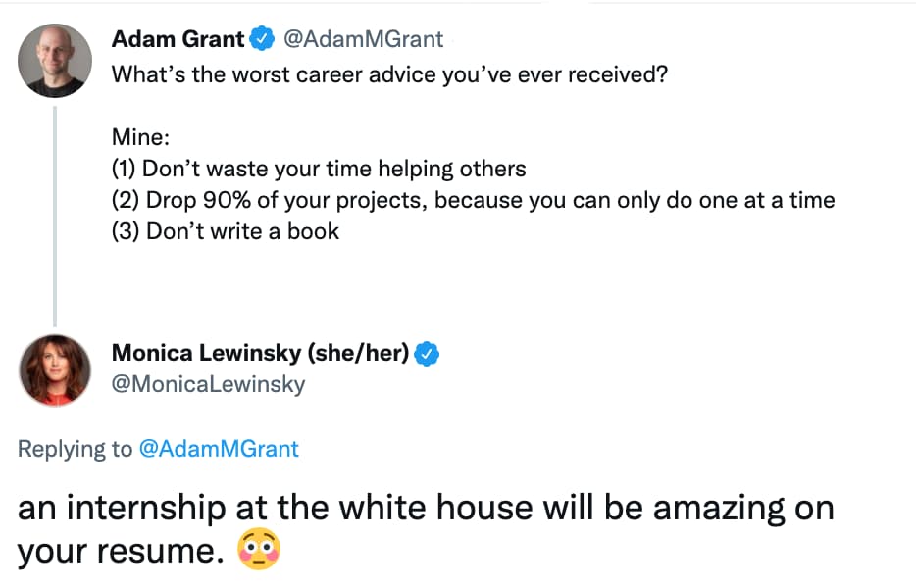Screen dimensions: 916x588
Task: Click the "Drop 90% of your projects" line
Action: coord(473,200)
